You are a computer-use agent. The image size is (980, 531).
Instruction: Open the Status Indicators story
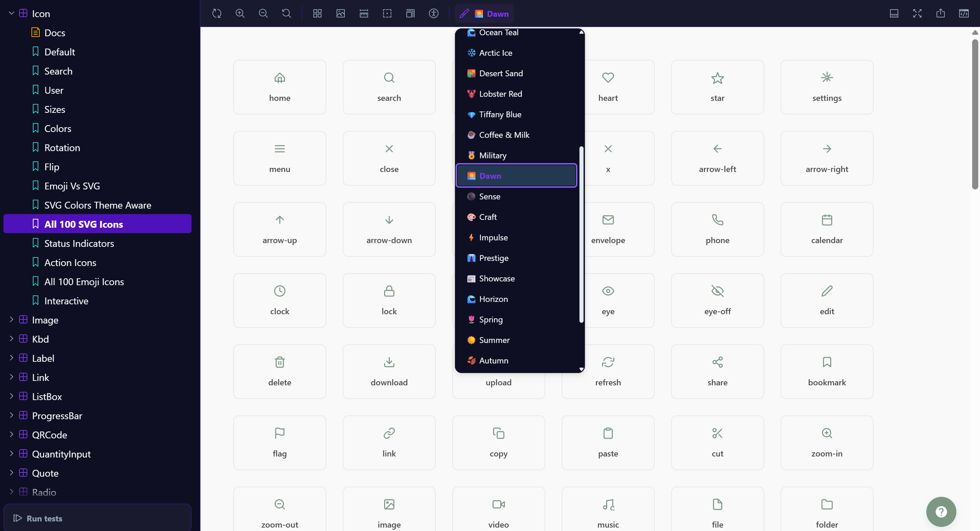[79, 243]
